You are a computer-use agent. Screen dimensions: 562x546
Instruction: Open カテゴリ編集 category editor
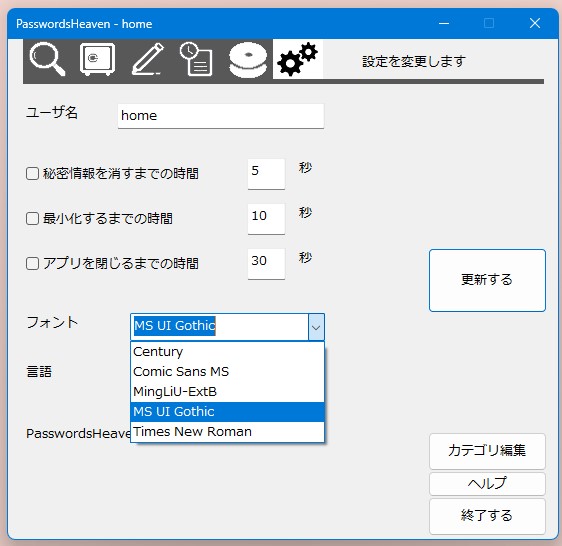coord(487,451)
